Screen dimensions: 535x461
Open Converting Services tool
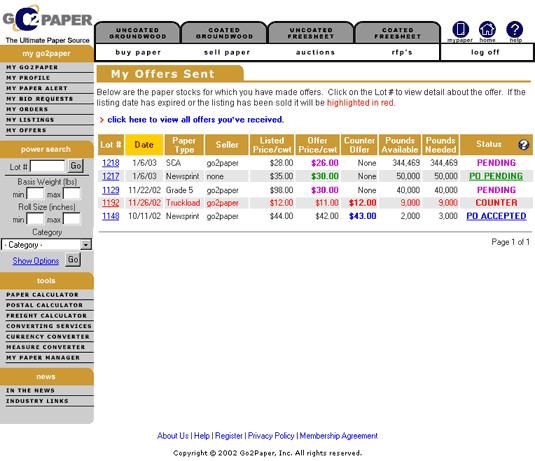49,326
